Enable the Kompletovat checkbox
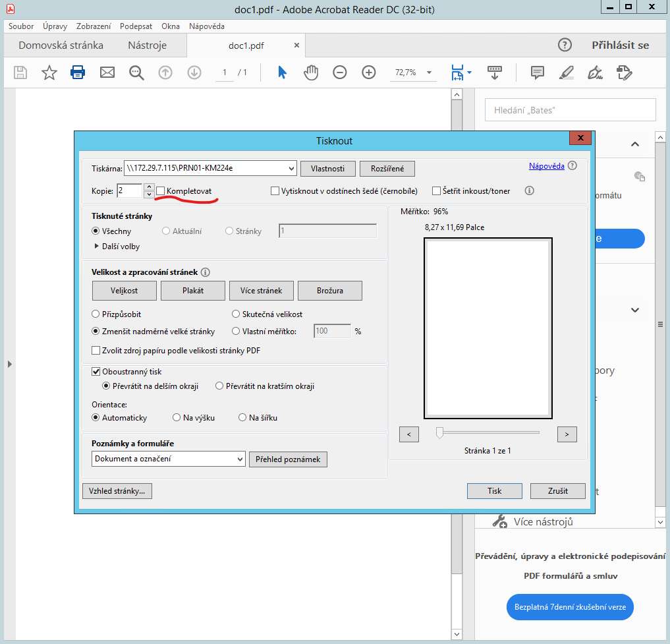670x644 pixels. pos(161,190)
